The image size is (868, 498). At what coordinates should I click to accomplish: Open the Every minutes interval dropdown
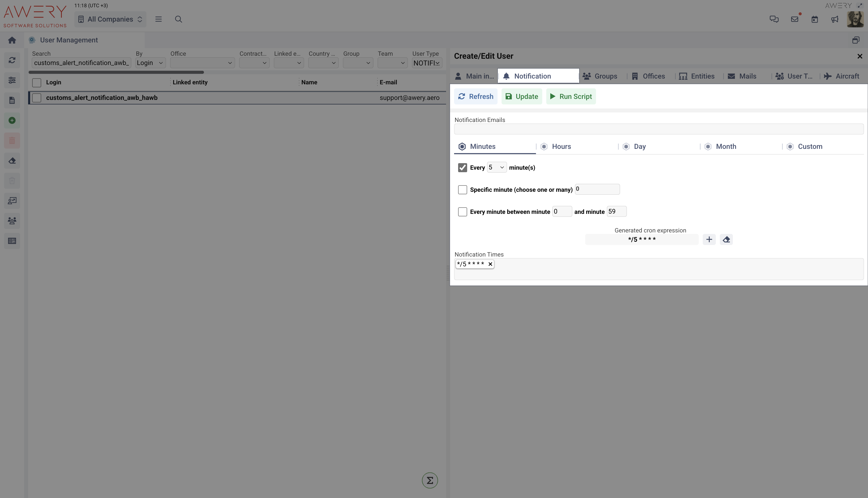497,167
